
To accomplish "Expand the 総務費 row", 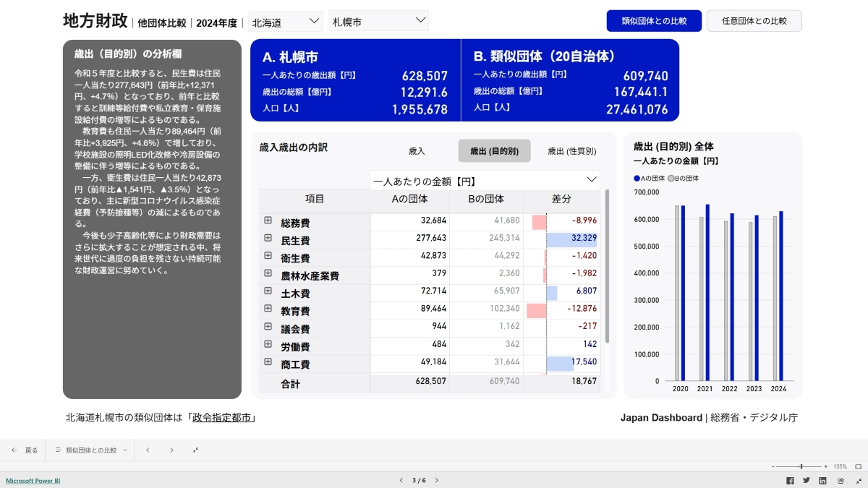I will (268, 221).
